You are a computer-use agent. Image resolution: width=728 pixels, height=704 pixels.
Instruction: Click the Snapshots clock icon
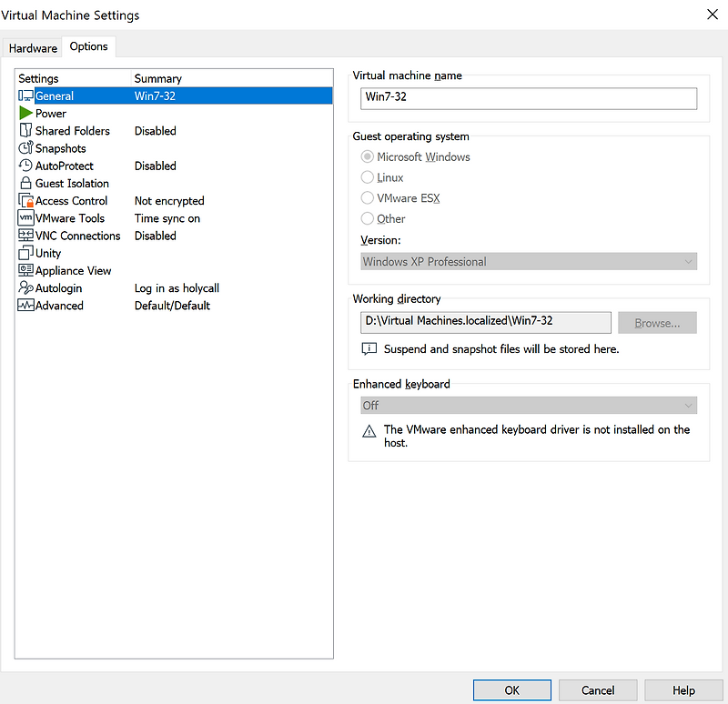point(25,147)
